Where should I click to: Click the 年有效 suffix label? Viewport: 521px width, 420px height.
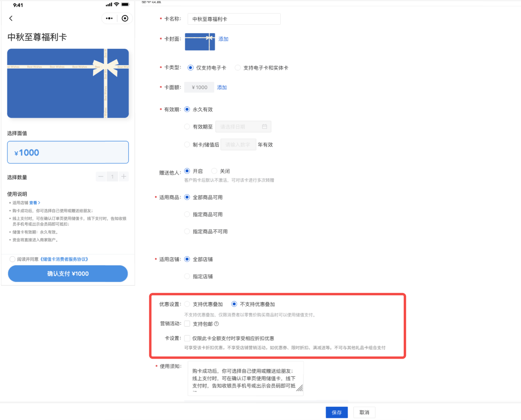click(265, 145)
